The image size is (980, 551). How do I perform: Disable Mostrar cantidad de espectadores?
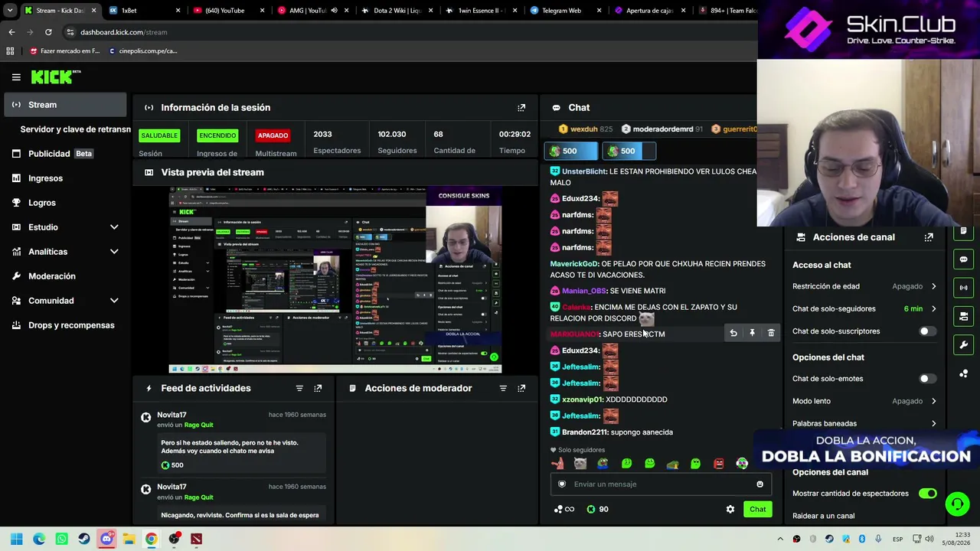point(927,494)
